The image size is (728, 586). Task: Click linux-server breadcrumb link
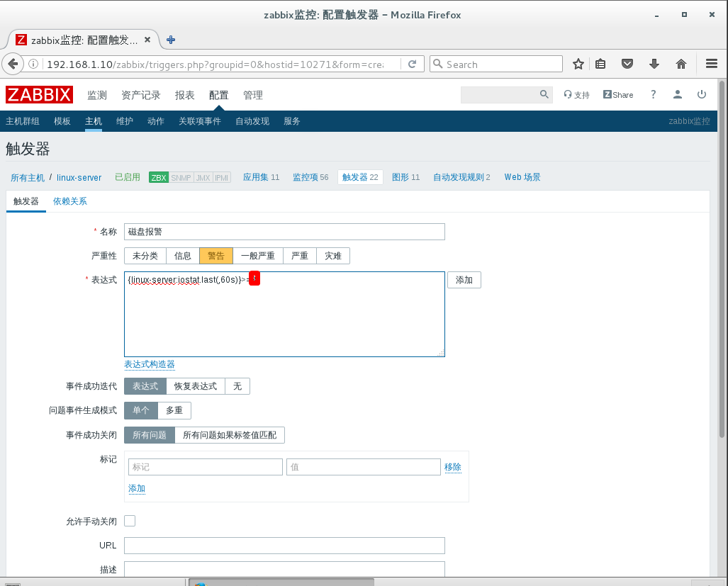coord(79,178)
